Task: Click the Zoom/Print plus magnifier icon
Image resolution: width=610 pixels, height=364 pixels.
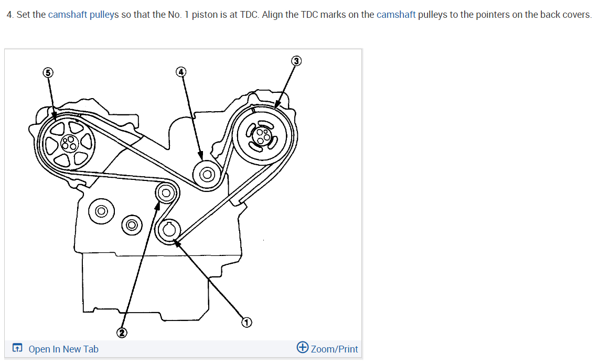Action: tap(302, 347)
